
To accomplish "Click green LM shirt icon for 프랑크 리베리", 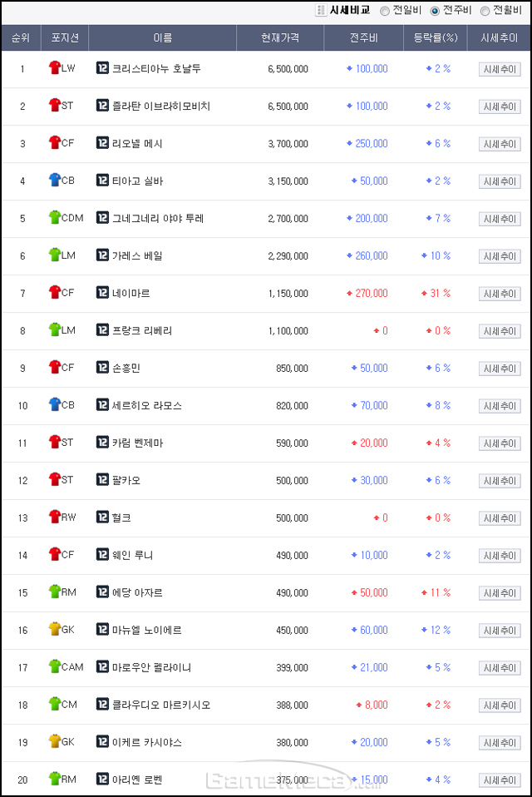I will (55, 329).
